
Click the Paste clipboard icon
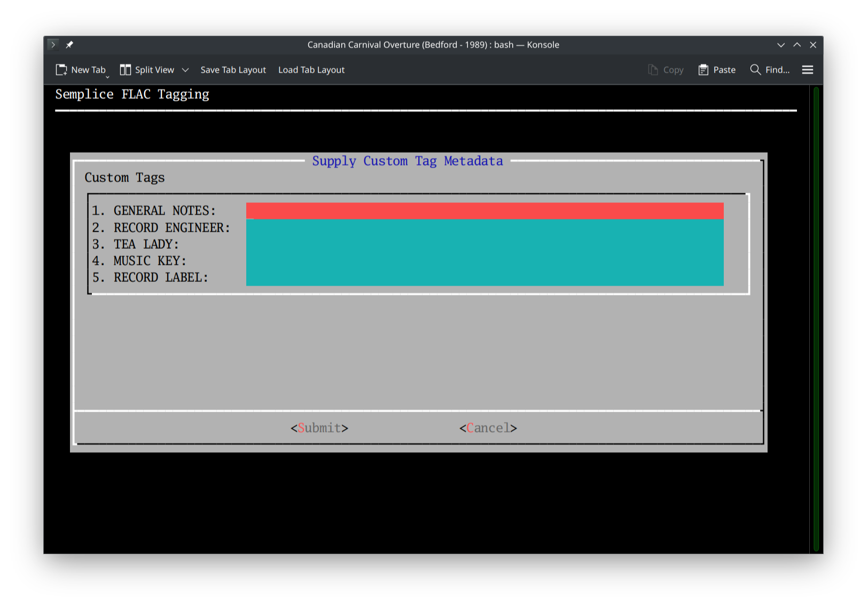(x=703, y=69)
